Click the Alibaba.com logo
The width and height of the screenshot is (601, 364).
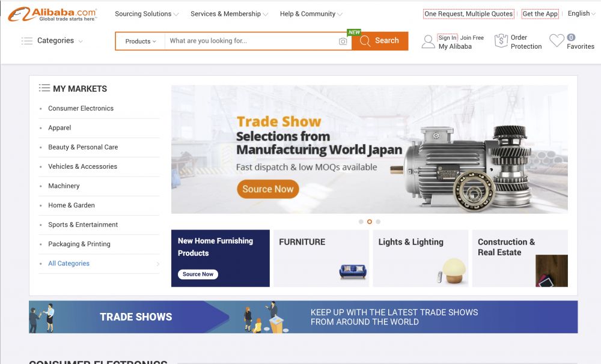[52, 14]
